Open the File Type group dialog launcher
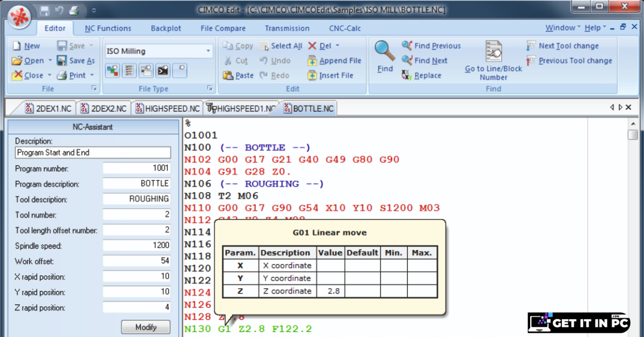Screen dimensions: 644x337 [210, 88]
